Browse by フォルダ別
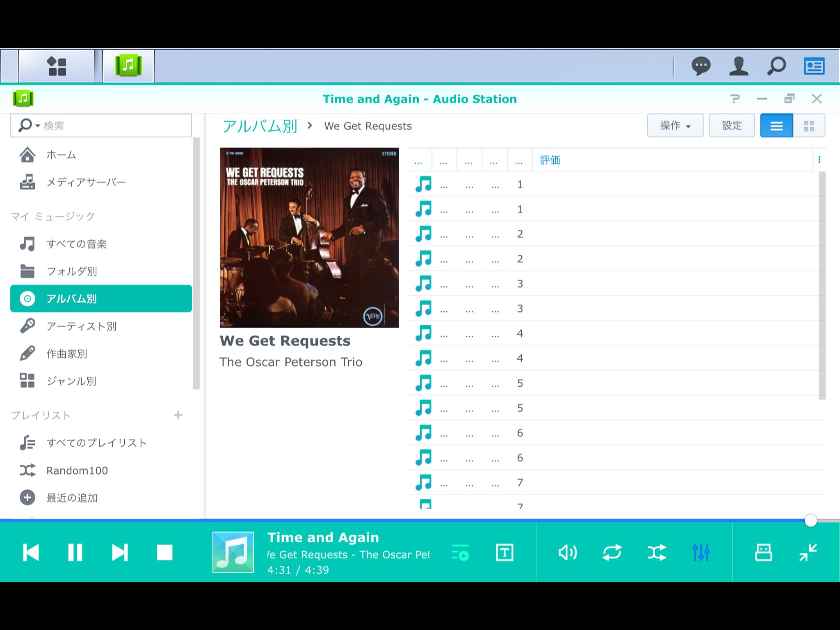Image resolution: width=840 pixels, height=630 pixels. coord(101,272)
